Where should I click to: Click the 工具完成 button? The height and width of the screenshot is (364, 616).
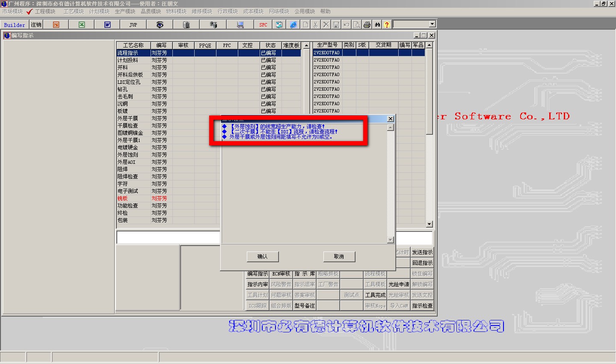coord(375,295)
